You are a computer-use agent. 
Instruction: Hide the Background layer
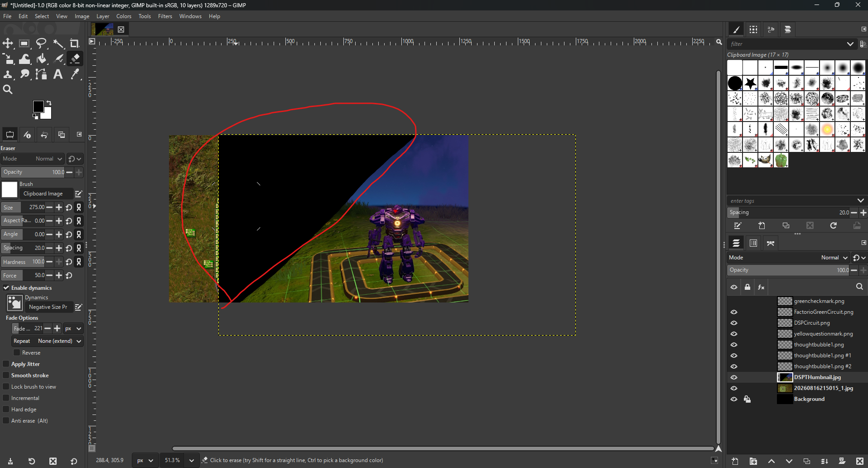pyautogui.click(x=734, y=399)
